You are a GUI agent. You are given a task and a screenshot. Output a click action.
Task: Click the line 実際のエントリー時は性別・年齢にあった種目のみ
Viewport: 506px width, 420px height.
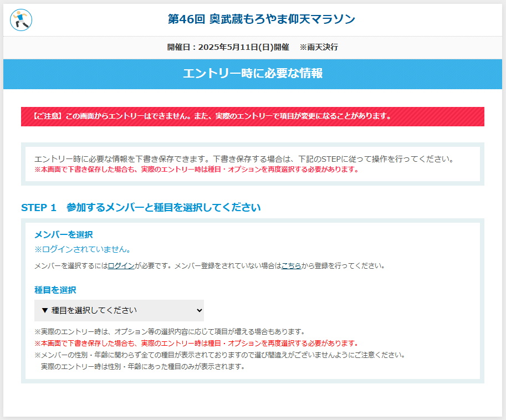pyautogui.click(x=142, y=366)
